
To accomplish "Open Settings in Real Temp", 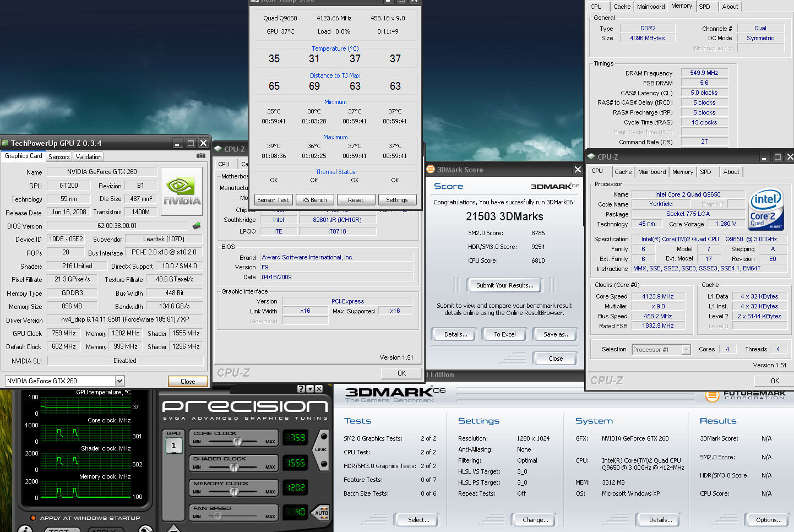I will tap(397, 200).
